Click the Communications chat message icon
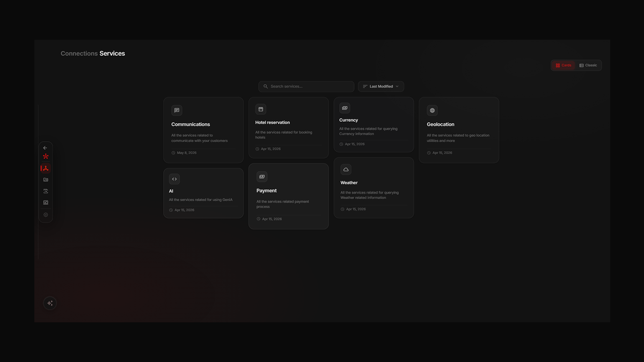 tap(177, 110)
